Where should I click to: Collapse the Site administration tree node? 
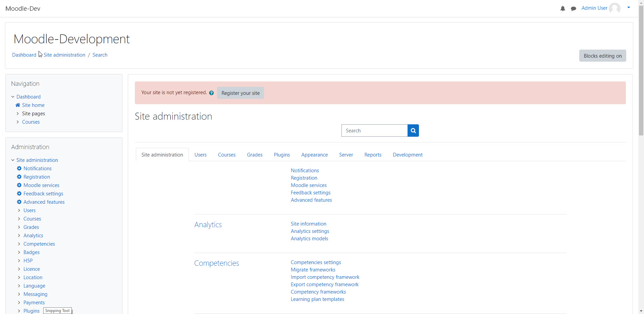tap(13, 160)
